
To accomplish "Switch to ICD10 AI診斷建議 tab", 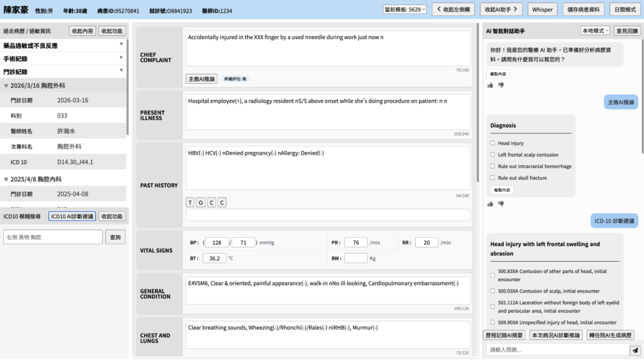I will tap(72, 216).
